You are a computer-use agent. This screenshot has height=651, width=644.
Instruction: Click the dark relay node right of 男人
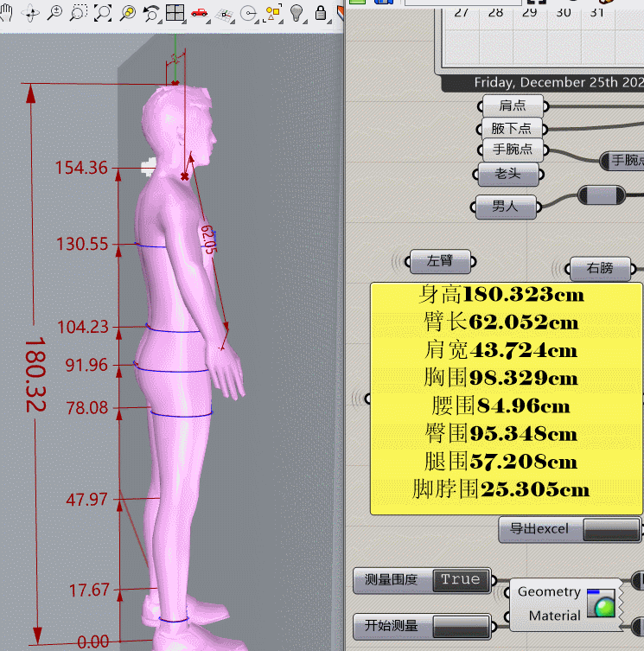coord(602,195)
